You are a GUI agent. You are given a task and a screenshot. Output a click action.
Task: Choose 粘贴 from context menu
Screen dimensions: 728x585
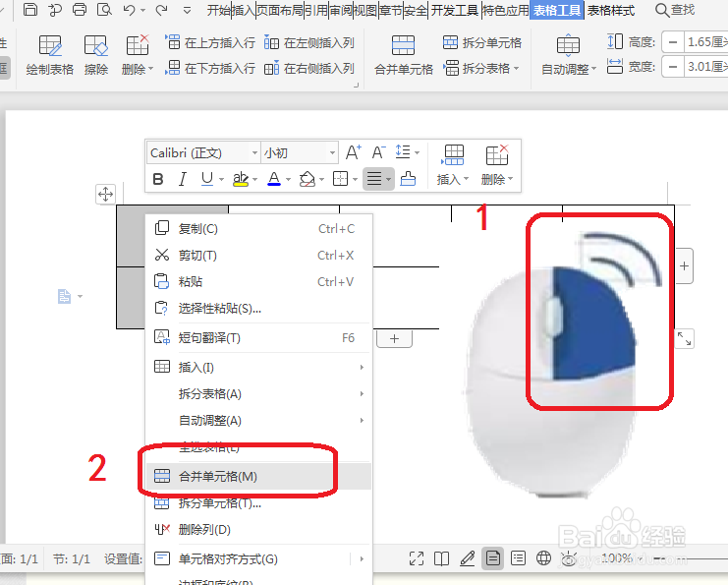point(258,281)
